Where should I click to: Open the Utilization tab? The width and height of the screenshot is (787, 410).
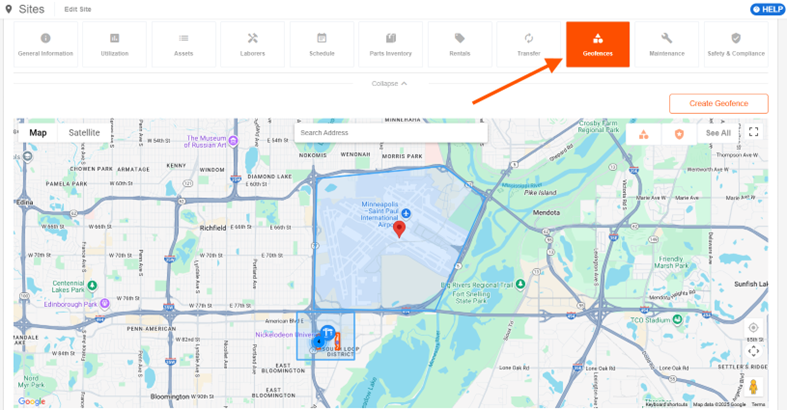pos(114,44)
